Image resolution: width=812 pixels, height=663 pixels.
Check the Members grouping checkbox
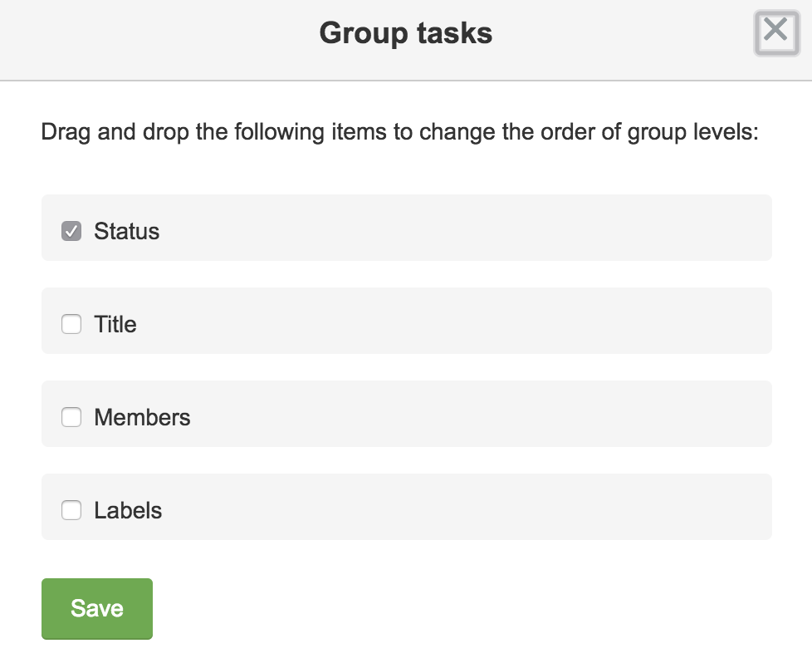71,417
